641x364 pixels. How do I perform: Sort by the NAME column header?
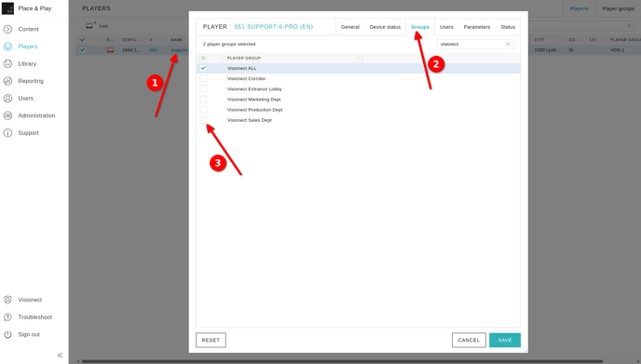coord(177,40)
